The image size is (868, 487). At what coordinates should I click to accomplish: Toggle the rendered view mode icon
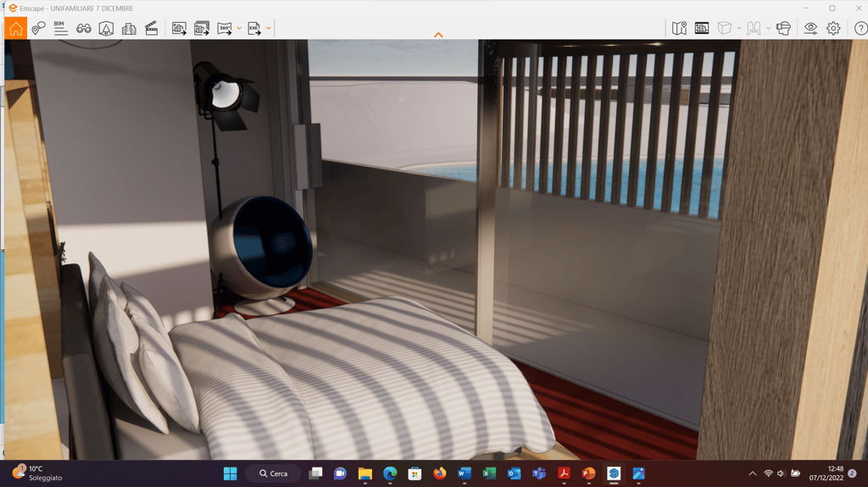pos(701,28)
